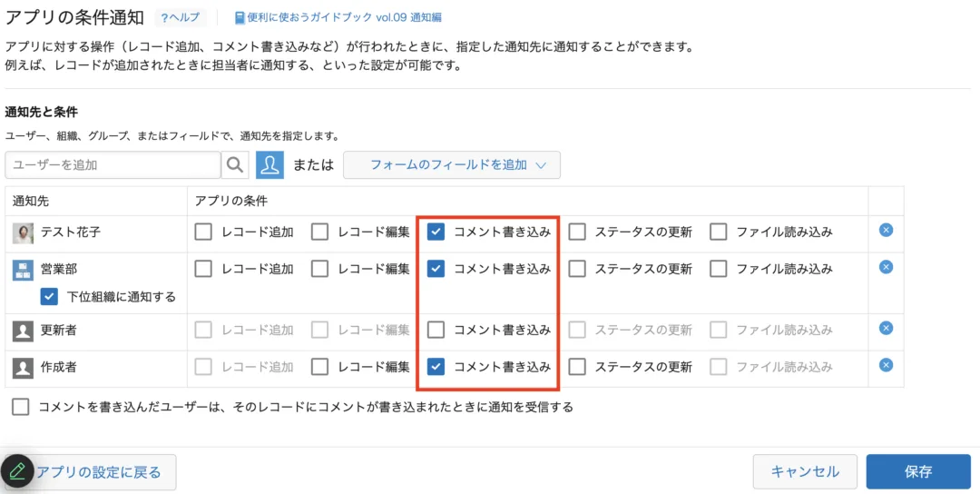
Task: Uncheck コメント書き込み for 作成者
Action: point(436,367)
